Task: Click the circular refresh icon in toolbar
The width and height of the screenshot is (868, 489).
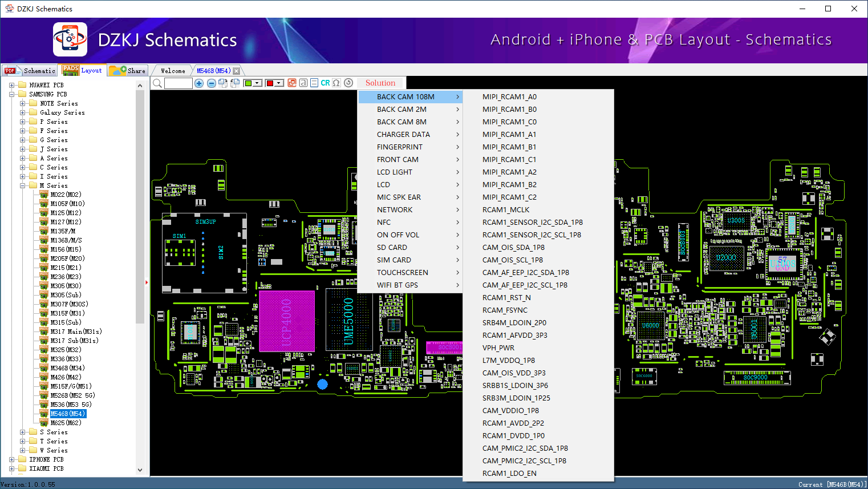Action: click(348, 83)
